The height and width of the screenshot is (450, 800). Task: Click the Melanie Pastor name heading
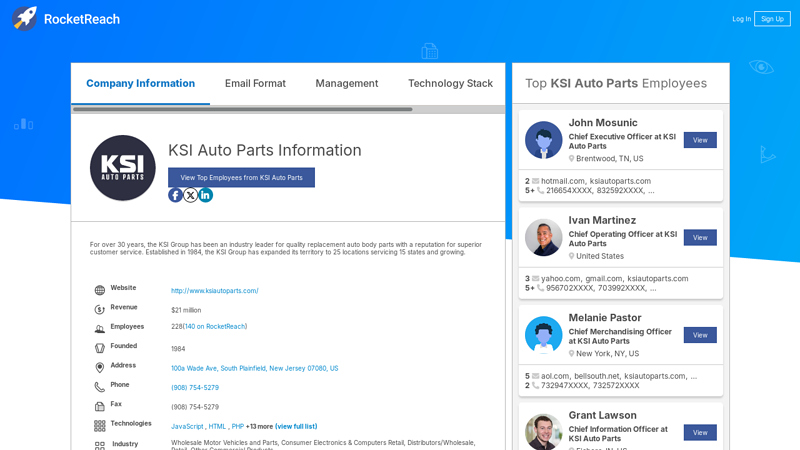point(605,318)
